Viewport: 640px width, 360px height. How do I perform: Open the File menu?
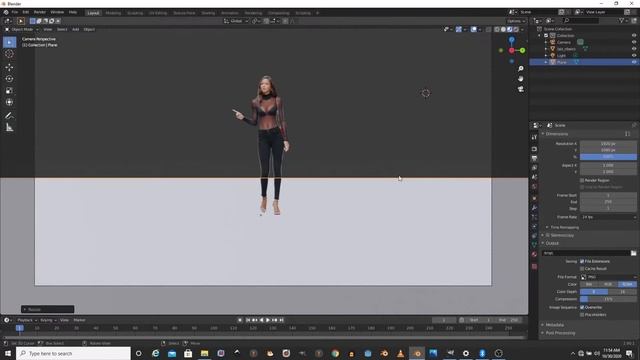(x=15, y=12)
